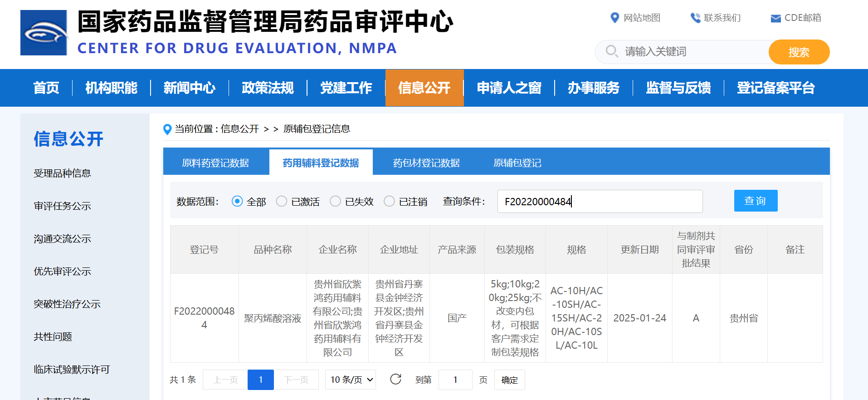Choose the 已失效 radio option

336,201
